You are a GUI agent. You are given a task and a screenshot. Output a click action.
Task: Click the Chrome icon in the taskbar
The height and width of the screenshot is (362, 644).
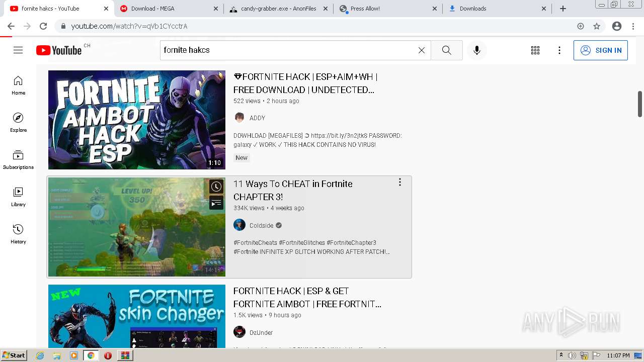pos(91,355)
